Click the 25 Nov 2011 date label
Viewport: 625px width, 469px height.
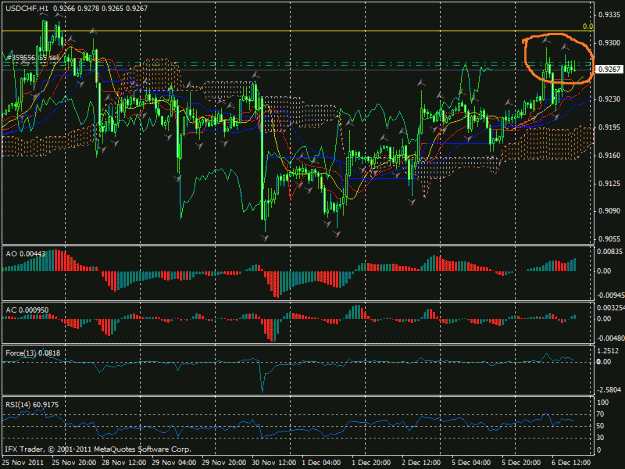pyautogui.click(x=23, y=463)
